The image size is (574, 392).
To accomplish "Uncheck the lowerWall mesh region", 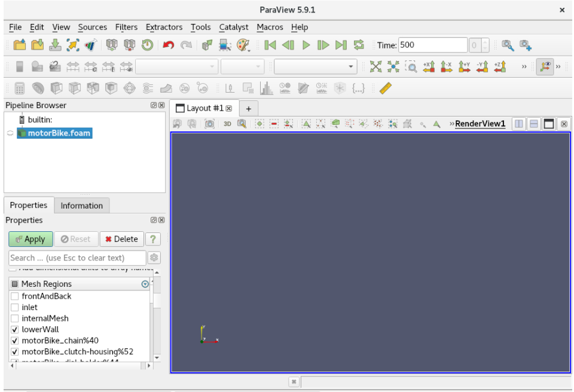I will 14,329.
